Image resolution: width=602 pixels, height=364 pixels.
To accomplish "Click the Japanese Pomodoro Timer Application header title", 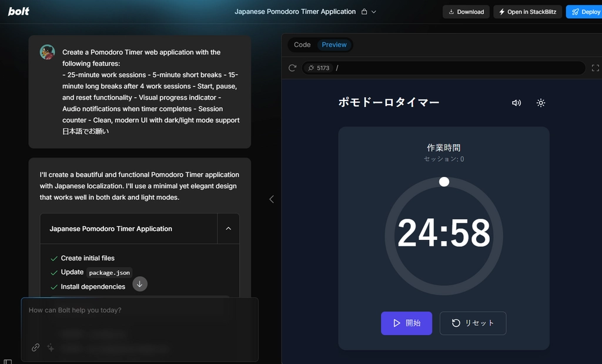I will [x=295, y=12].
